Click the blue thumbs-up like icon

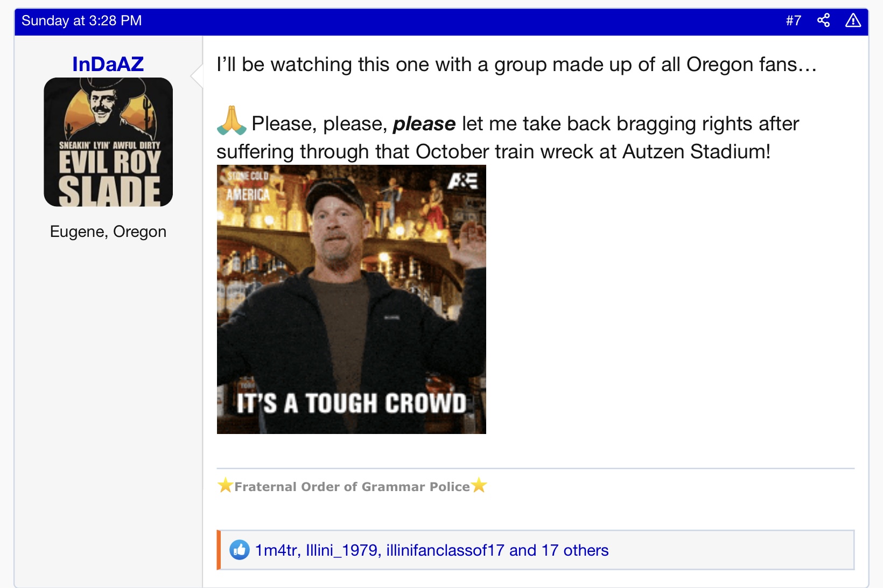pyautogui.click(x=240, y=550)
